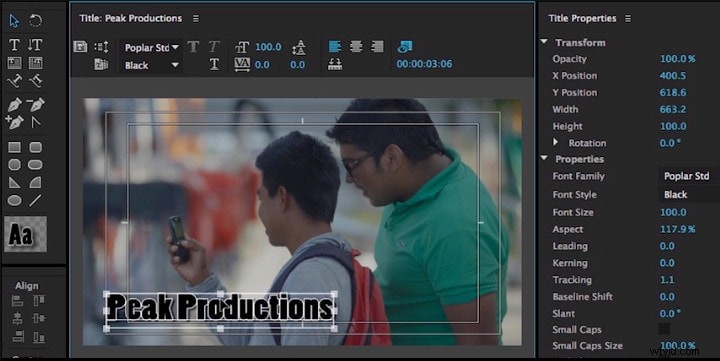The image size is (720, 361).
Task: Click the Aa title style preview swatch
Action: [25, 234]
